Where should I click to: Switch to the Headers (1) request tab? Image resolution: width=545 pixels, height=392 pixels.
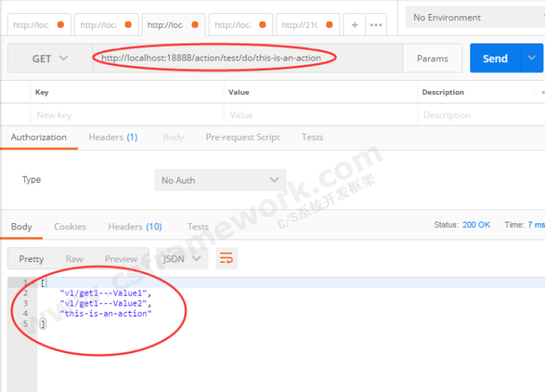coord(113,138)
